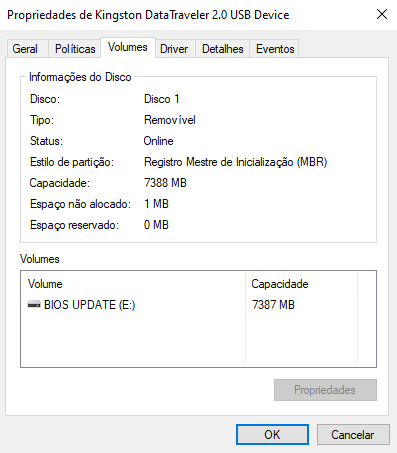Close the properties dialog window
Viewport: 397px width, 453px height.
382,14
